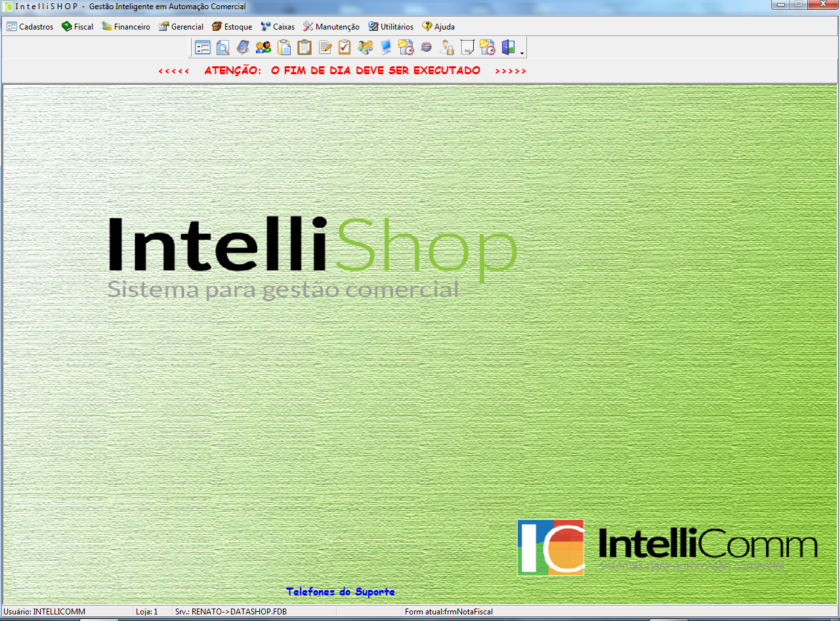Open the notepad with pencil icon
Image resolution: width=840 pixels, height=621 pixels.
[x=325, y=47]
